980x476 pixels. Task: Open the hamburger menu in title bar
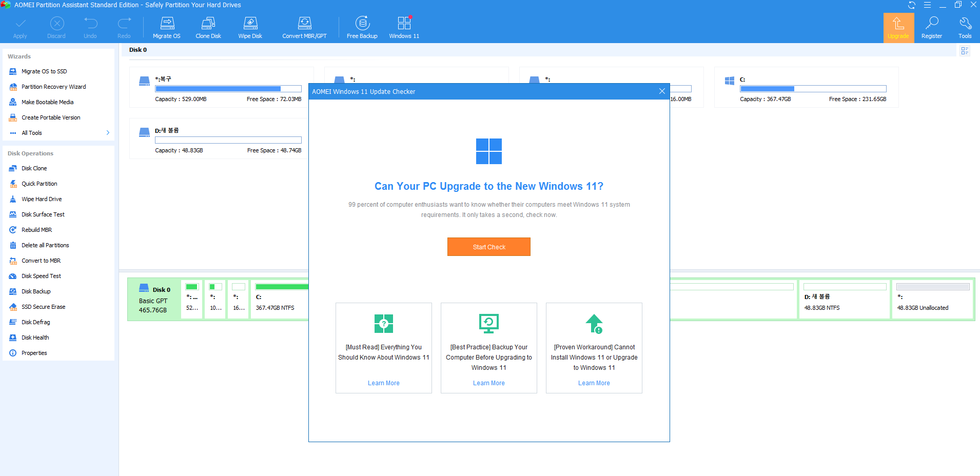click(x=927, y=5)
